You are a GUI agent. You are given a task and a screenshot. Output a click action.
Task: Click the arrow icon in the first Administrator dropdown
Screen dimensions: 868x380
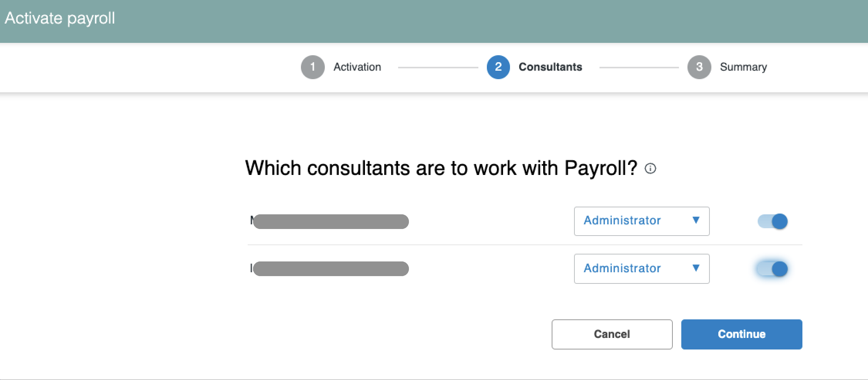[696, 220]
